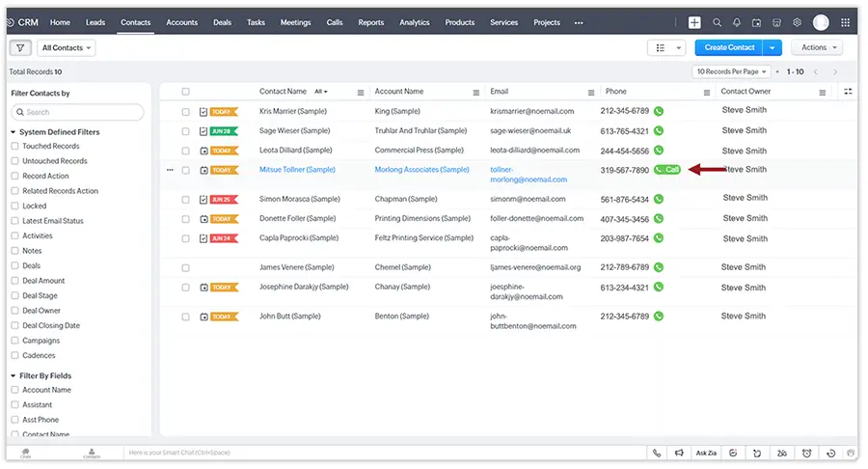Select the James Venere row checkbox
868x469 pixels.
pyautogui.click(x=185, y=268)
